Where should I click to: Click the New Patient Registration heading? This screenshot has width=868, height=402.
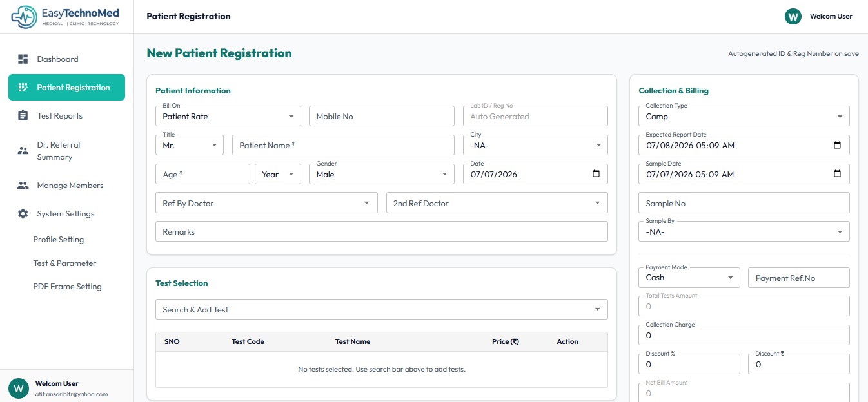point(219,53)
